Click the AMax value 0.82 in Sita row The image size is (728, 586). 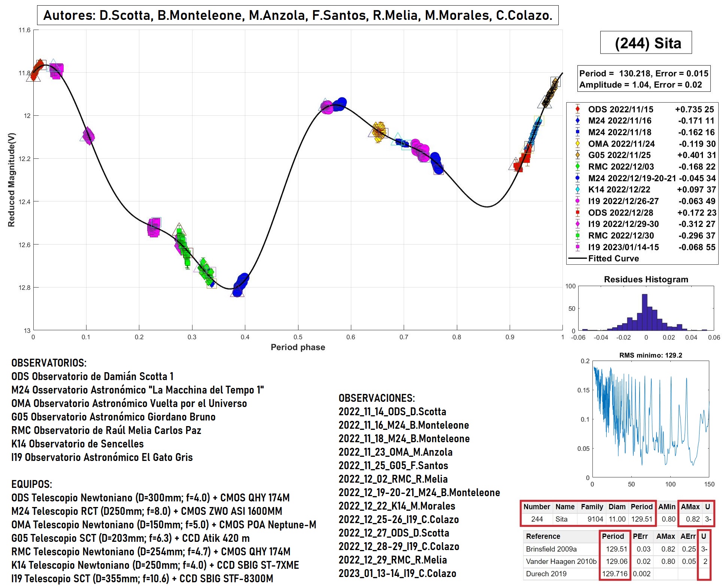coord(690,519)
